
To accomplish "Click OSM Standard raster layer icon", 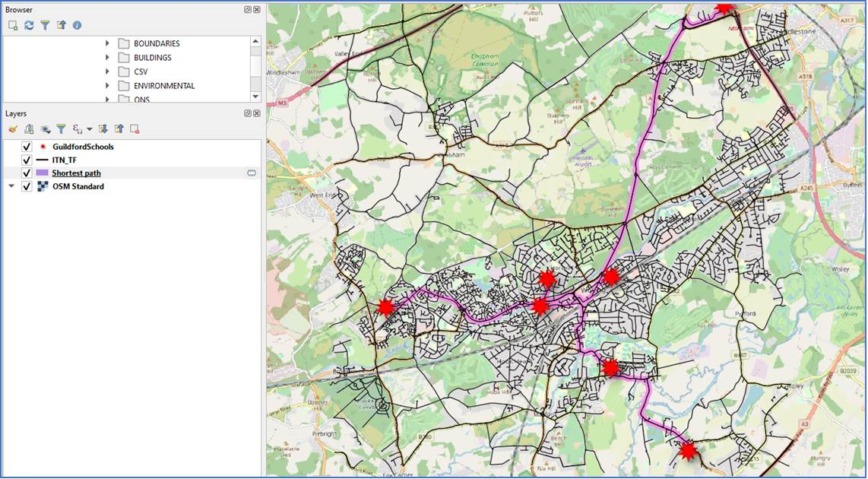I will 42,186.
